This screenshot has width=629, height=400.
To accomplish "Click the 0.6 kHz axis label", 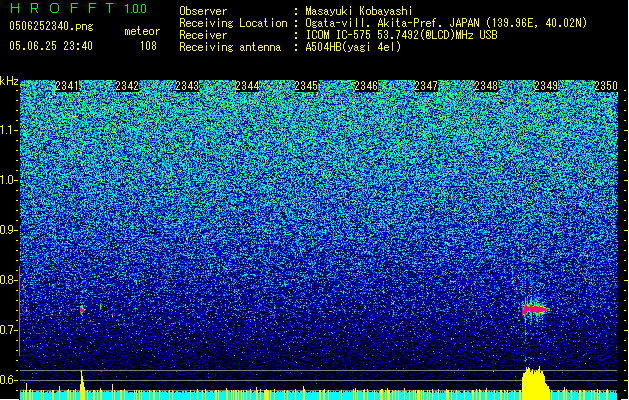I will pos(8,380).
